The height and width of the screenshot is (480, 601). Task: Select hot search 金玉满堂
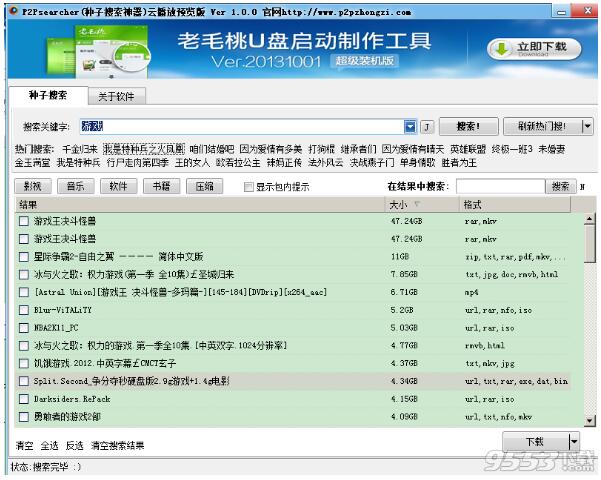(x=33, y=163)
